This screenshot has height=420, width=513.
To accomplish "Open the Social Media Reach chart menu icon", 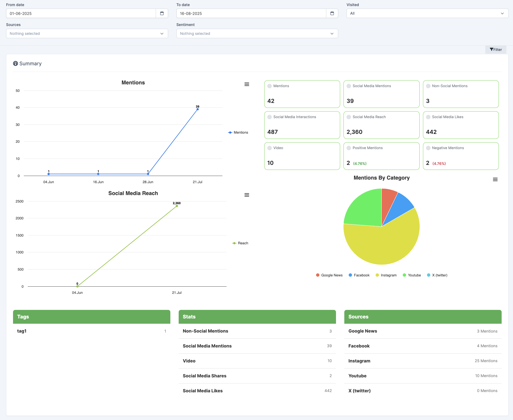I will point(247,195).
